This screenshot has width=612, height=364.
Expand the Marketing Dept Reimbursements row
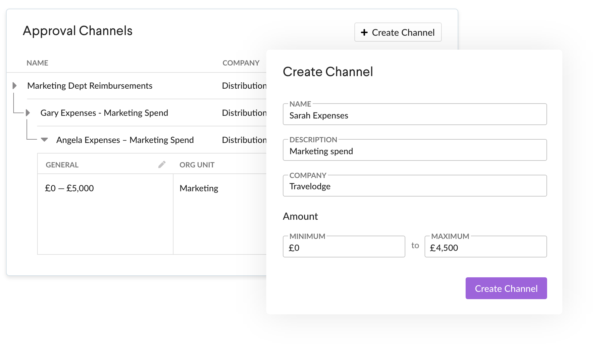click(15, 86)
